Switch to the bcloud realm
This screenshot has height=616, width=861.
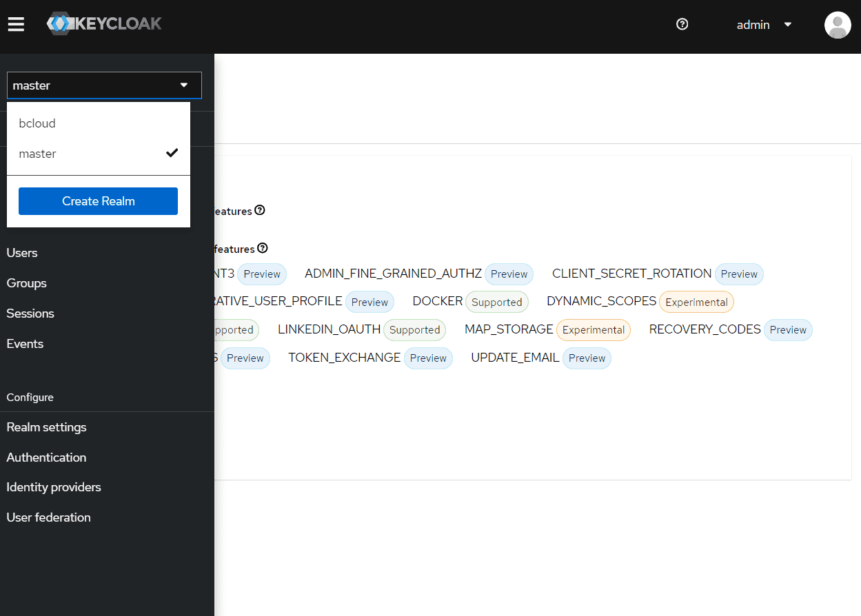(37, 123)
